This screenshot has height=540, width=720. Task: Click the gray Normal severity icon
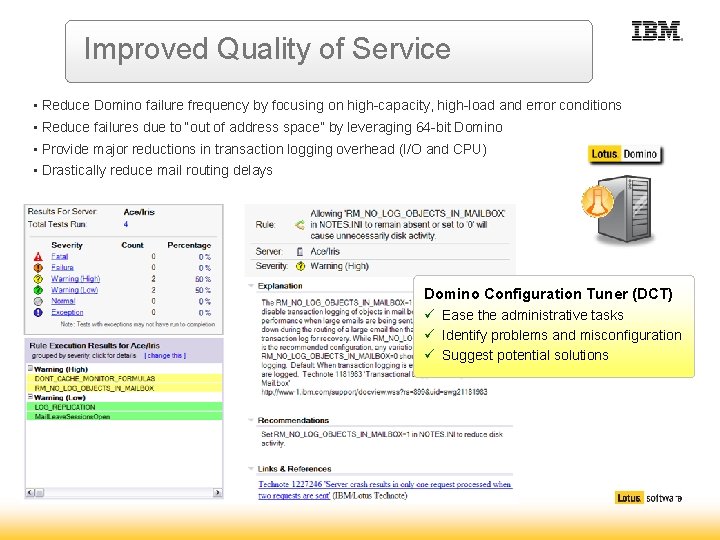click(x=38, y=301)
